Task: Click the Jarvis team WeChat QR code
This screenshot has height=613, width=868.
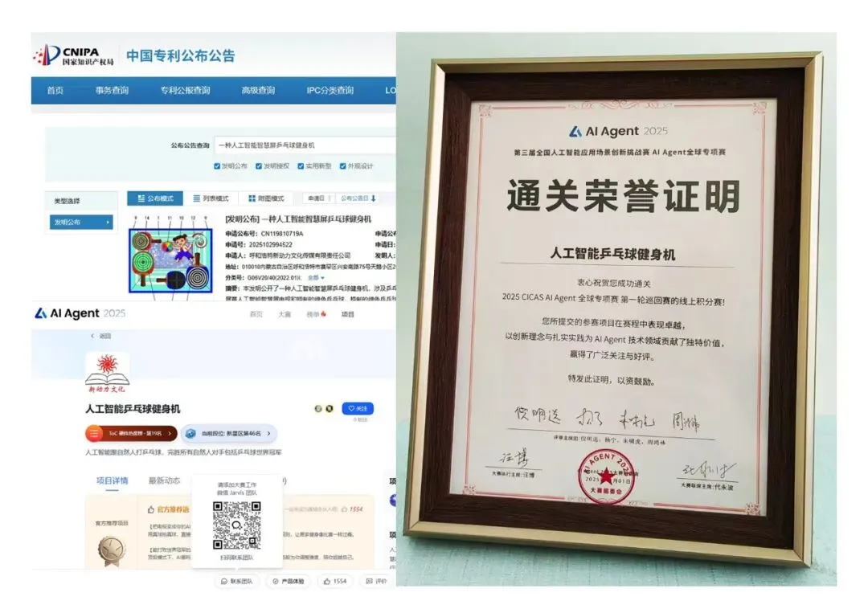Action: pos(237,525)
